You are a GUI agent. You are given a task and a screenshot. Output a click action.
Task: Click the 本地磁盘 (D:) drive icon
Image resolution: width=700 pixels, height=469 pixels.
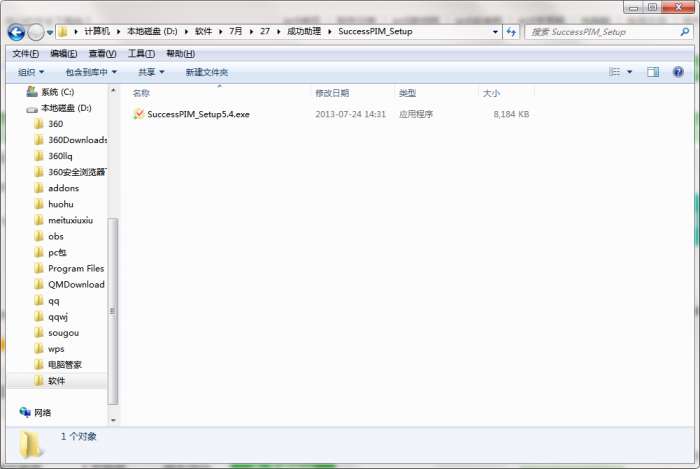click(32, 109)
